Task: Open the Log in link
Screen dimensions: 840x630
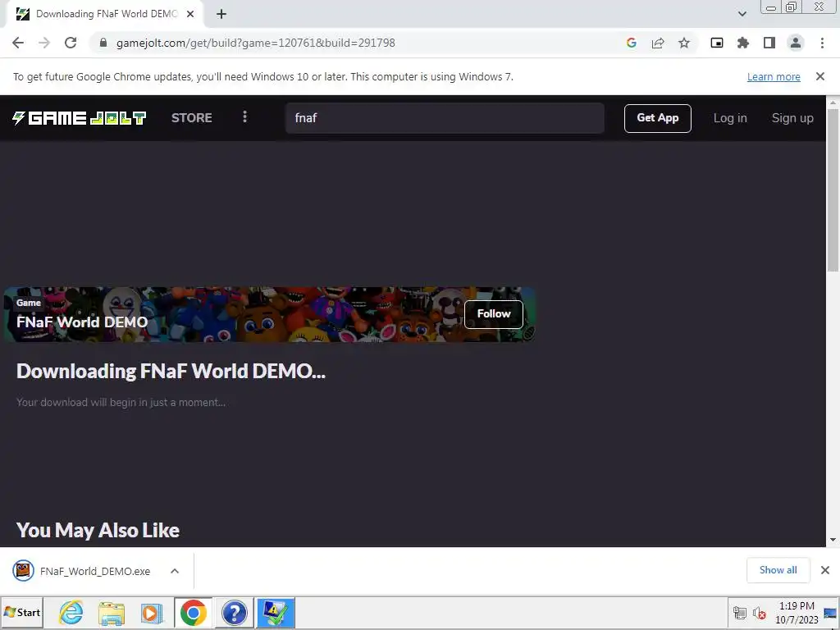Action: tap(730, 118)
